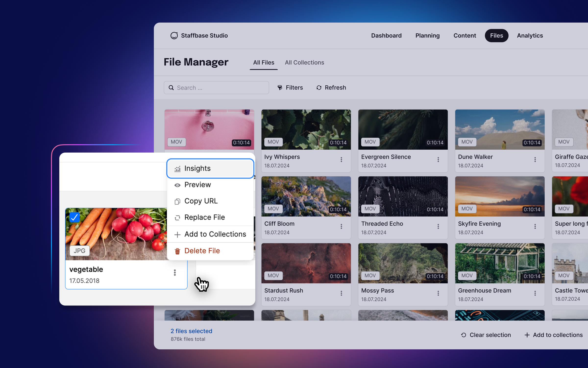The image size is (588, 368).
Task: Click Add to collections in bottom bar
Action: (553, 335)
